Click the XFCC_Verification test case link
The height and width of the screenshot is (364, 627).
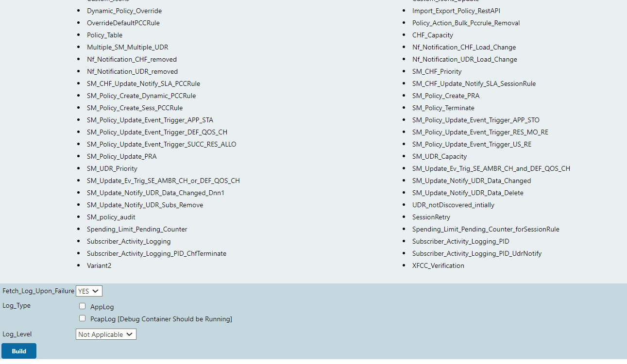pos(438,265)
